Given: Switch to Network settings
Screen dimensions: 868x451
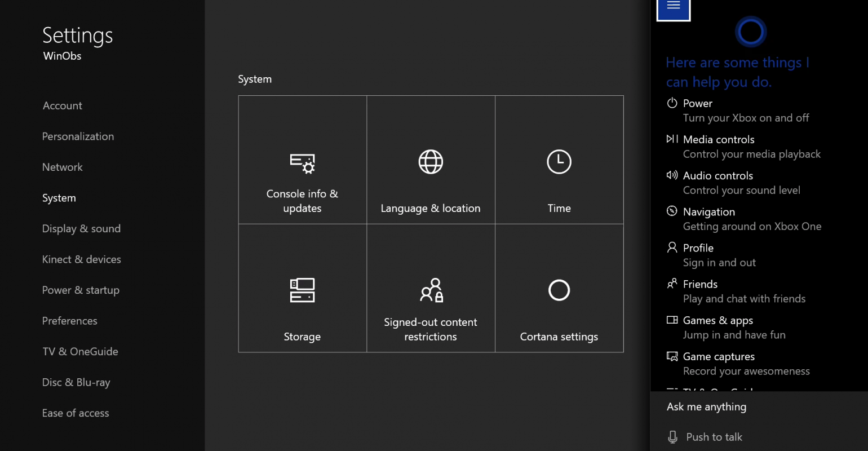Looking at the screenshot, I should click(62, 167).
